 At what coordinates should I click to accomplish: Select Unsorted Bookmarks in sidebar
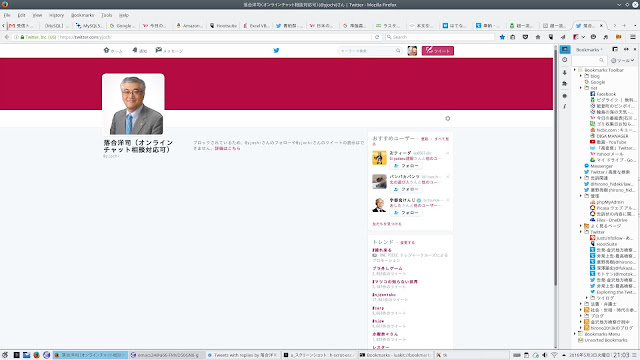coord(602,340)
